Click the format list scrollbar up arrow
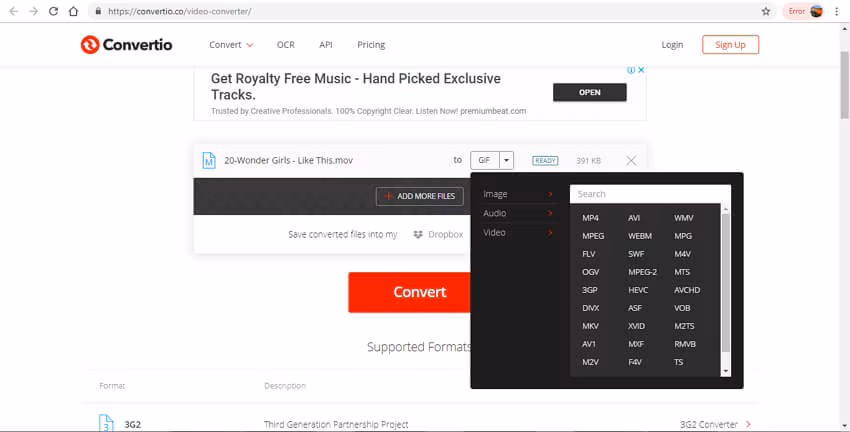This screenshot has height=432, width=850. (x=726, y=209)
